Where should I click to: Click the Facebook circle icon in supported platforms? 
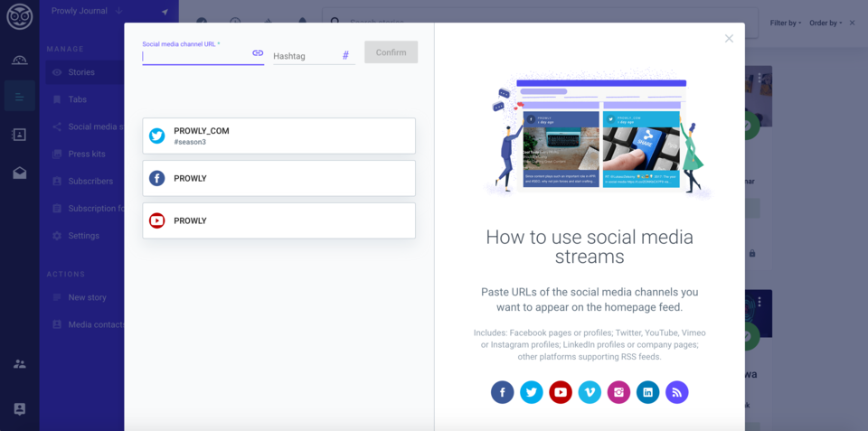tap(503, 392)
